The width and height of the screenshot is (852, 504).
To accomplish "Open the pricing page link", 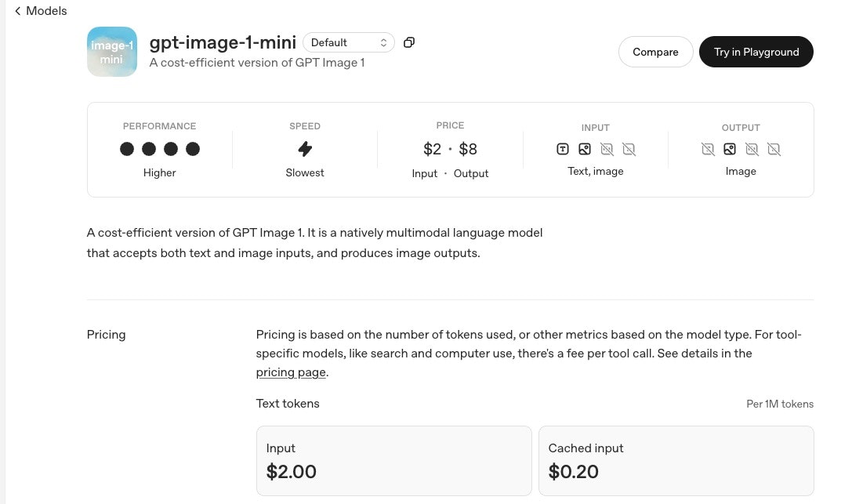I will (x=291, y=372).
